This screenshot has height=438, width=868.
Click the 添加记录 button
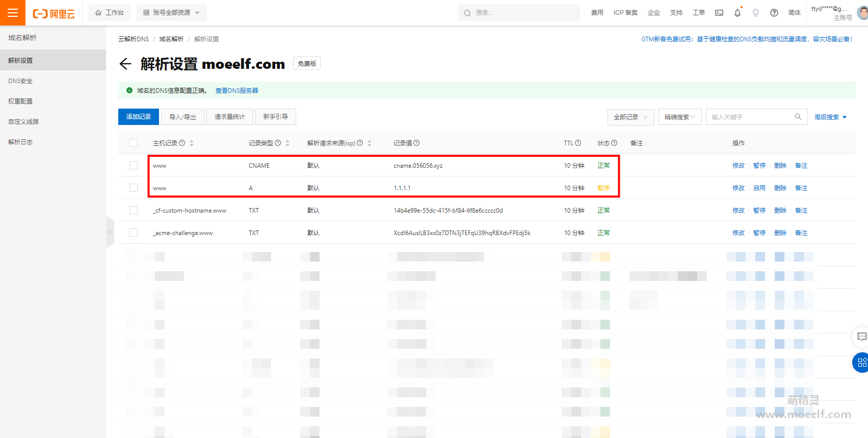pyautogui.click(x=139, y=117)
